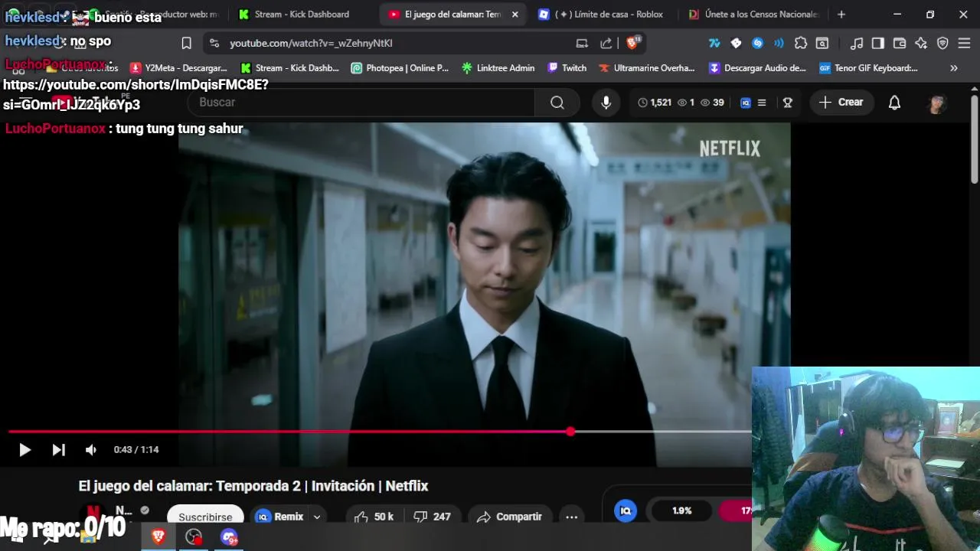Click the YouTube URL in the address bar
980x551 pixels.
tap(311, 44)
